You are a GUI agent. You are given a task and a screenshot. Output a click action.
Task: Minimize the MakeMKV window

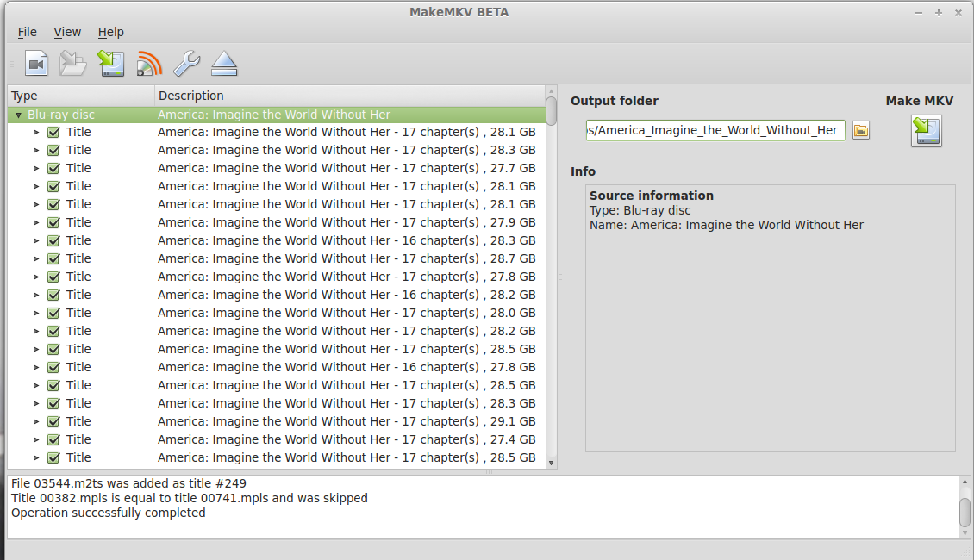pos(919,12)
